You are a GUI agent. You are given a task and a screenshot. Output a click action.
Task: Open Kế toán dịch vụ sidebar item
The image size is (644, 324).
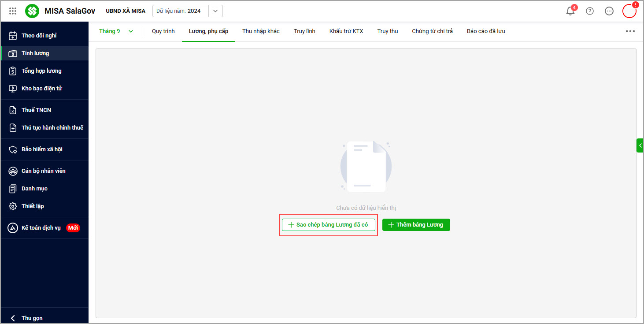(x=44, y=228)
